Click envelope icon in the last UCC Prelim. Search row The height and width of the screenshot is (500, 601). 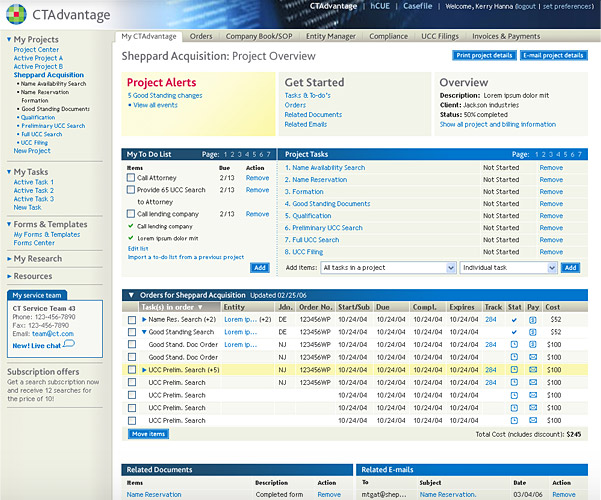point(533,420)
